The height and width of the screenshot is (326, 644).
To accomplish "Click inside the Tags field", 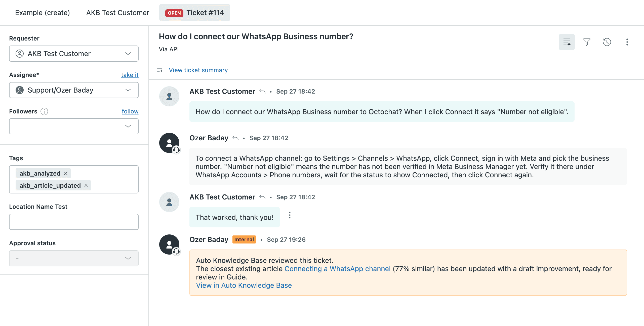I will (74, 179).
